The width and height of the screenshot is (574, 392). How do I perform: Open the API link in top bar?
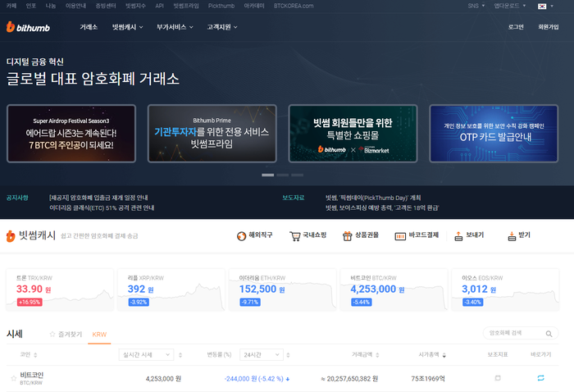(159, 6)
